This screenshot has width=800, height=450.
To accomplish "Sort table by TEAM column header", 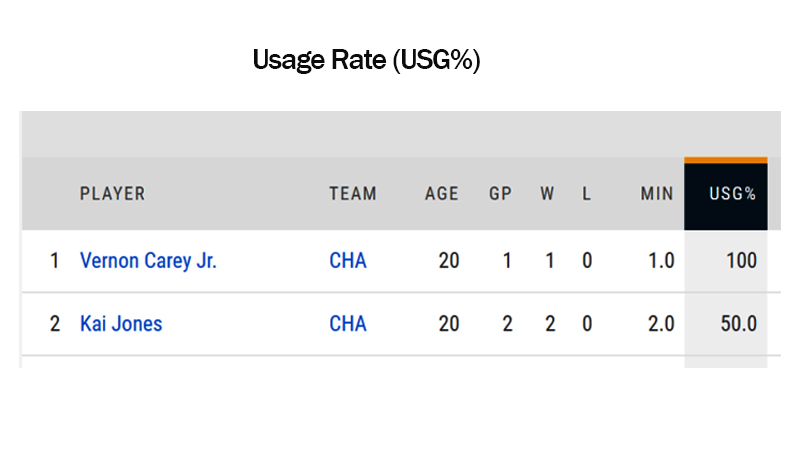I will tap(353, 194).
